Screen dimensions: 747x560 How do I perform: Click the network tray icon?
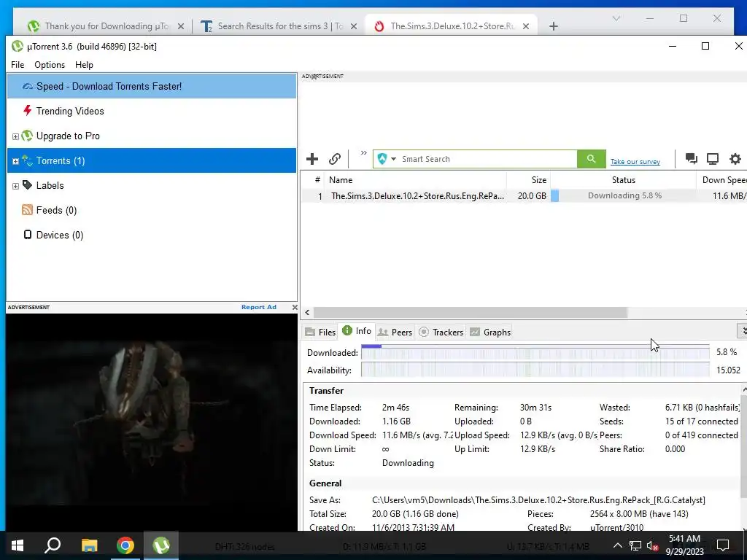click(x=635, y=545)
